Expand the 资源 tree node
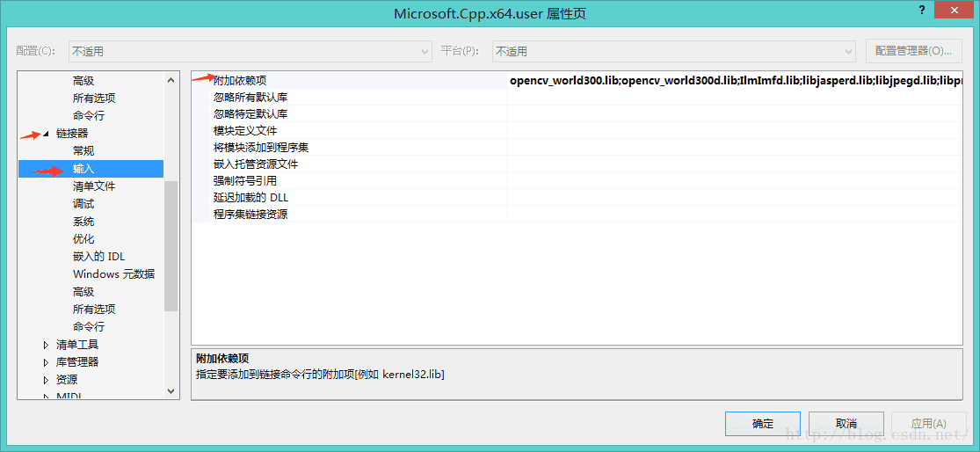 (x=47, y=380)
